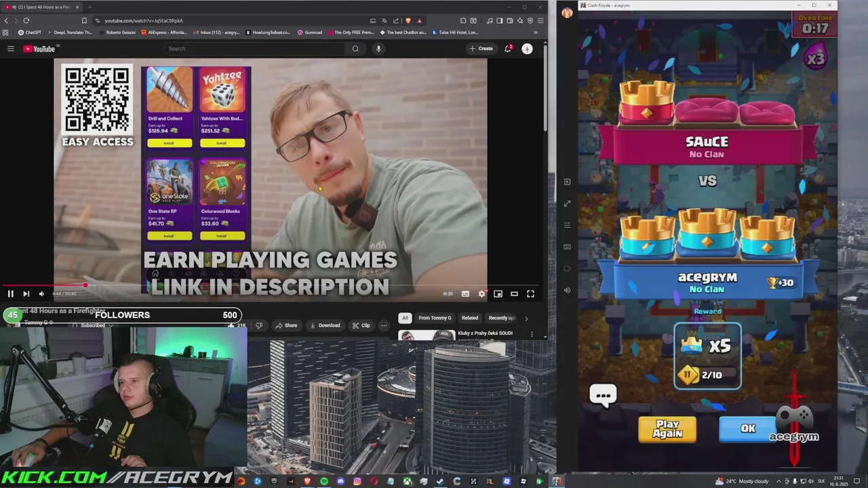Expand the bookmarks bar overflow chevron
868x488 pixels.
pos(536,33)
